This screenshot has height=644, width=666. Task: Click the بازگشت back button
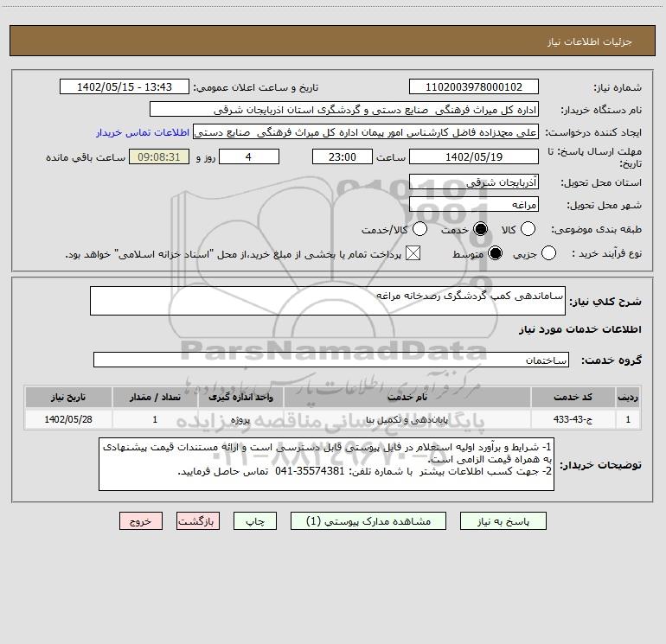click(198, 521)
